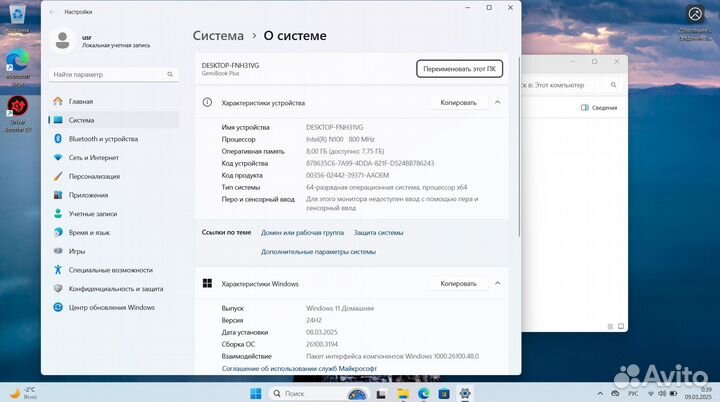
Task: Click the search magnifier in Explorer window
Action: (613, 85)
